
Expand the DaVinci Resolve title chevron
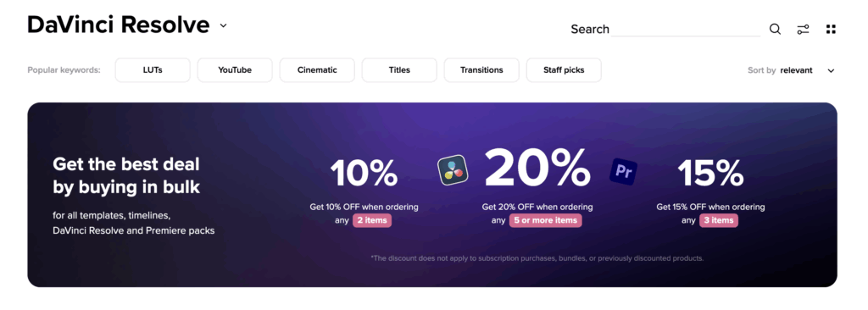point(223,25)
